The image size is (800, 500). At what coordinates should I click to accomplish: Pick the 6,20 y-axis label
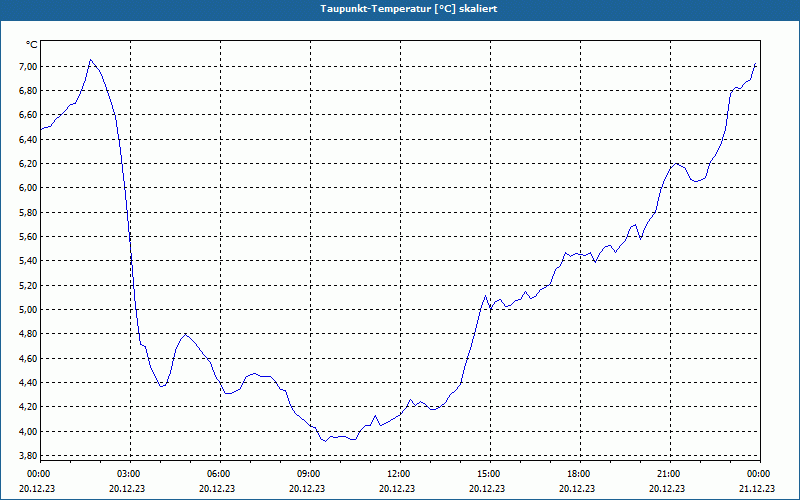[27, 164]
